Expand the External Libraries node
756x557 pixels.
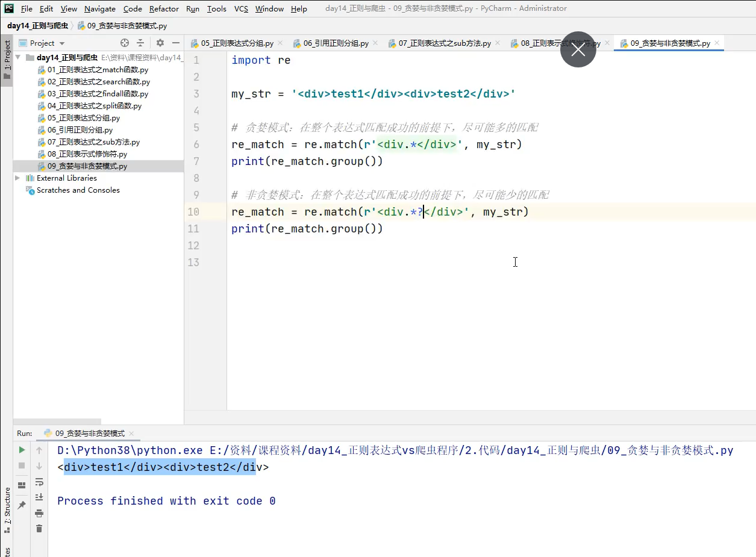[17, 178]
